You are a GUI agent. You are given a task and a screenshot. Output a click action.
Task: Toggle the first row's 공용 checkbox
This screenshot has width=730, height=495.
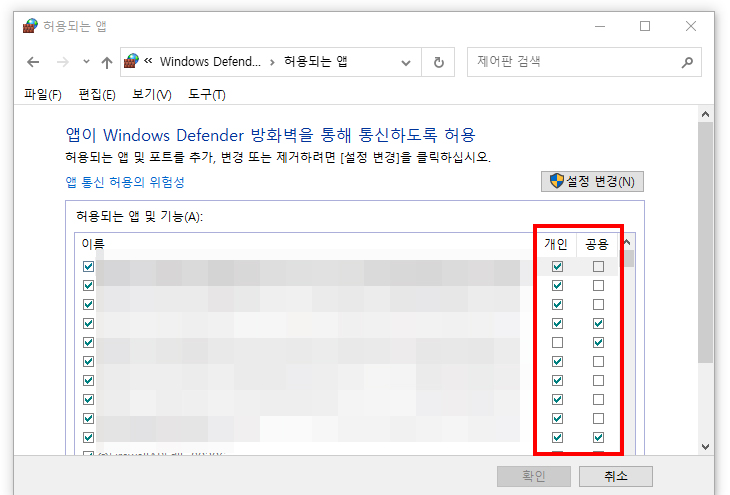click(598, 266)
